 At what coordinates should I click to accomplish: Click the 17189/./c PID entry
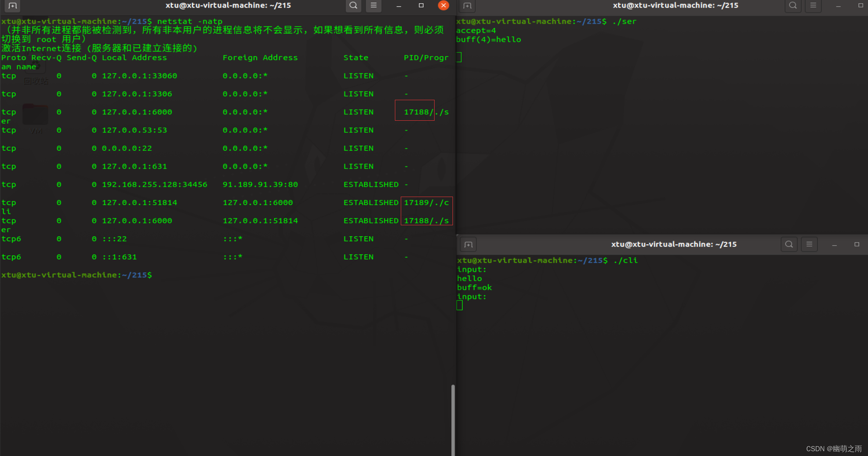pos(426,203)
